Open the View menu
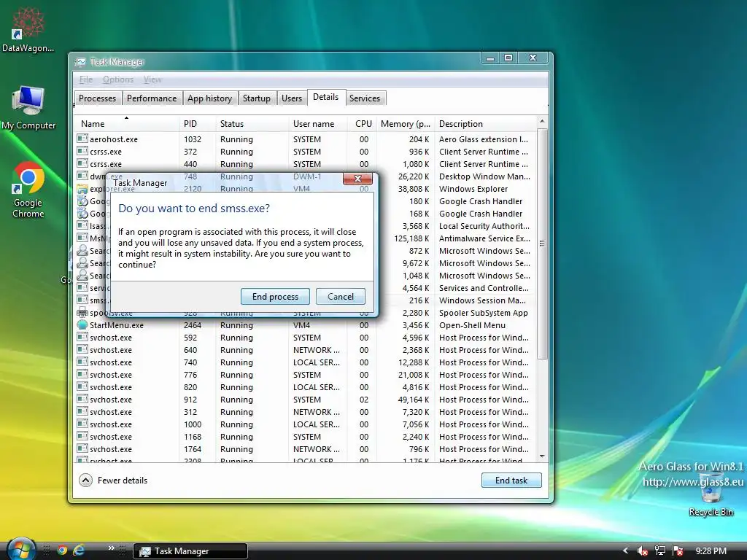This screenshot has width=747, height=560. pyautogui.click(x=152, y=79)
